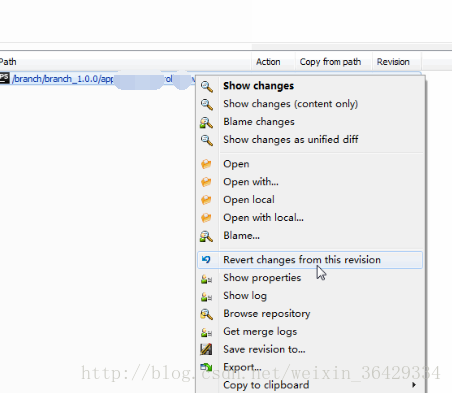Choose Open local menu entry
The height and width of the screenshot is (393, 452).
click(x=311, y=200)
